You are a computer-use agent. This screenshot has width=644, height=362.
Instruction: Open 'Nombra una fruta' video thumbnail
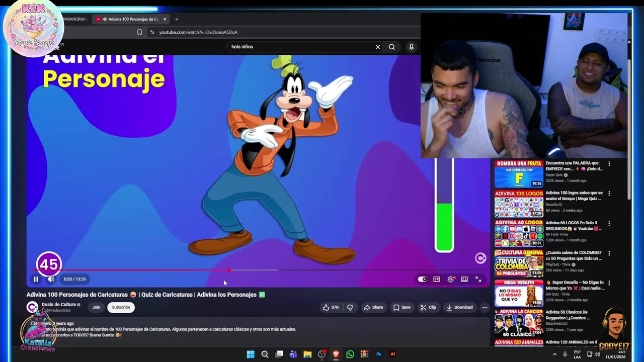tap(519, 174)
